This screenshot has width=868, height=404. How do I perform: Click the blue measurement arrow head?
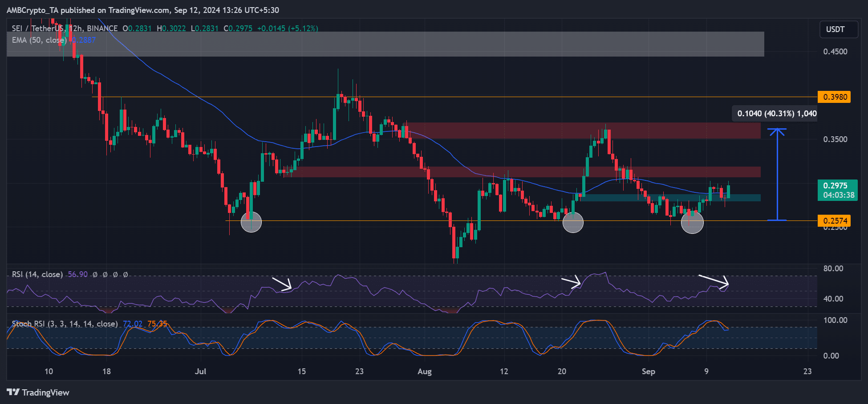[x=777, y=130]
